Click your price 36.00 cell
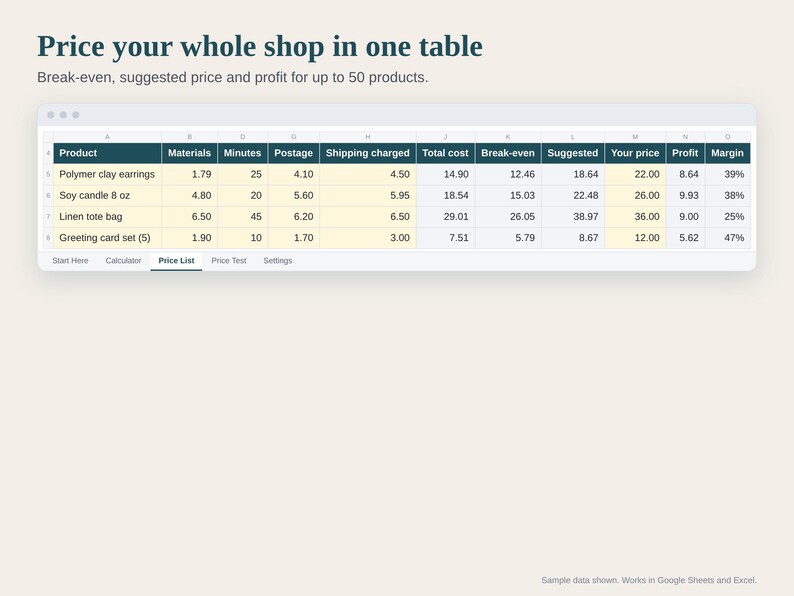794x596 pixels. (635, 217)
